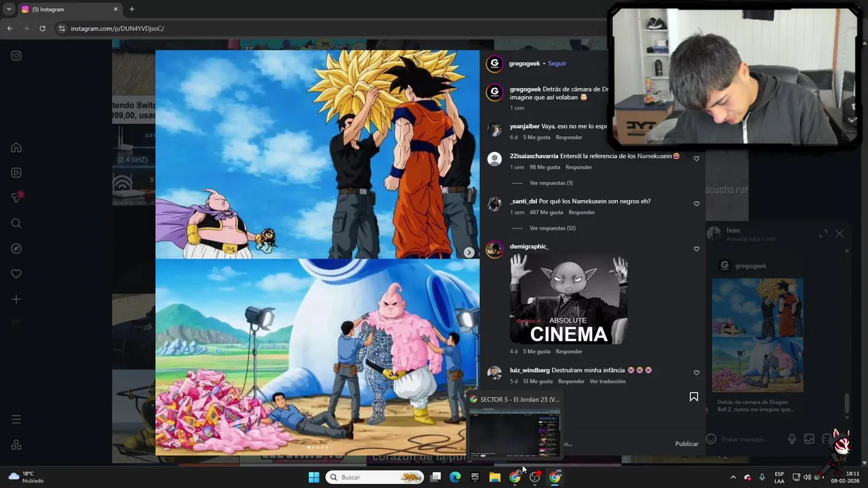The image size is (868, 488).
Task: Reply to yeanjaiber's comment with Responder
Action: (x=569, y=138)
